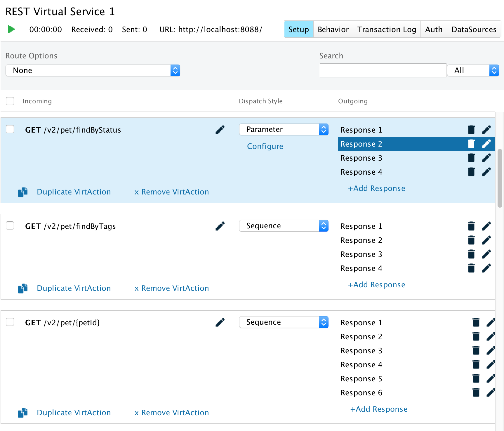Add a response to /v2/pet/{petId}
The image size is (504, 431).
[378, 409]
